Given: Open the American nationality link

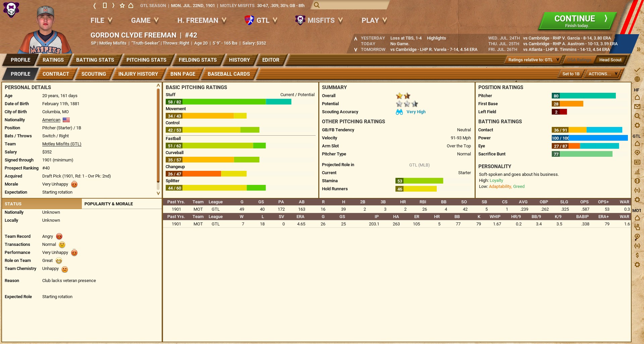Looking at the screenshot, I should pyautogui.click(x=51, y=120).
